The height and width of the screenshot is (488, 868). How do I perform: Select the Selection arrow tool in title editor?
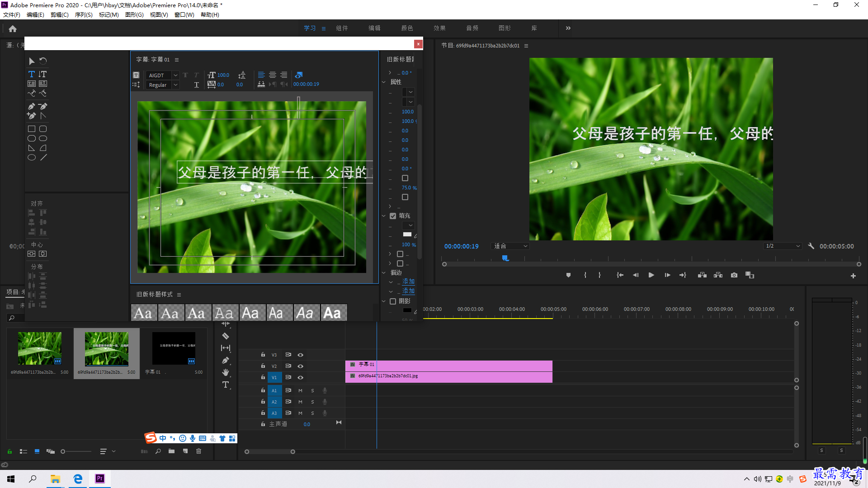tap(32, 61)
